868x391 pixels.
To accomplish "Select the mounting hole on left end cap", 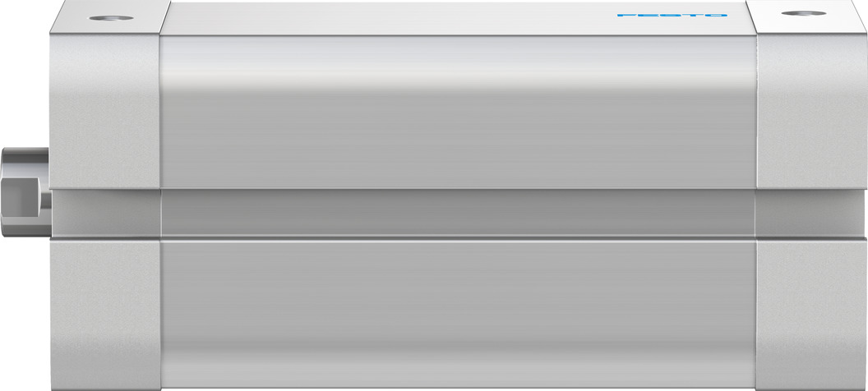I will pyautogui.click(x=111, y=18).
